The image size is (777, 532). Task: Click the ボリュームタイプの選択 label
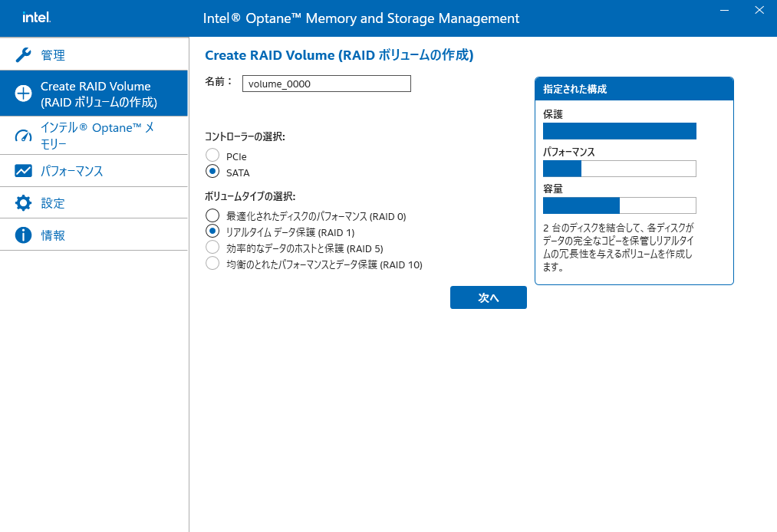click(250, 196)
